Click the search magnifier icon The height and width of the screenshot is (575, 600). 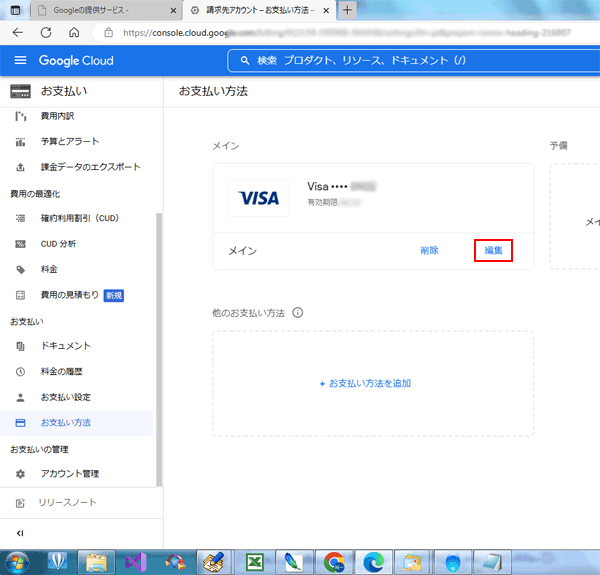pyautogui.click(x=245, y=60)
